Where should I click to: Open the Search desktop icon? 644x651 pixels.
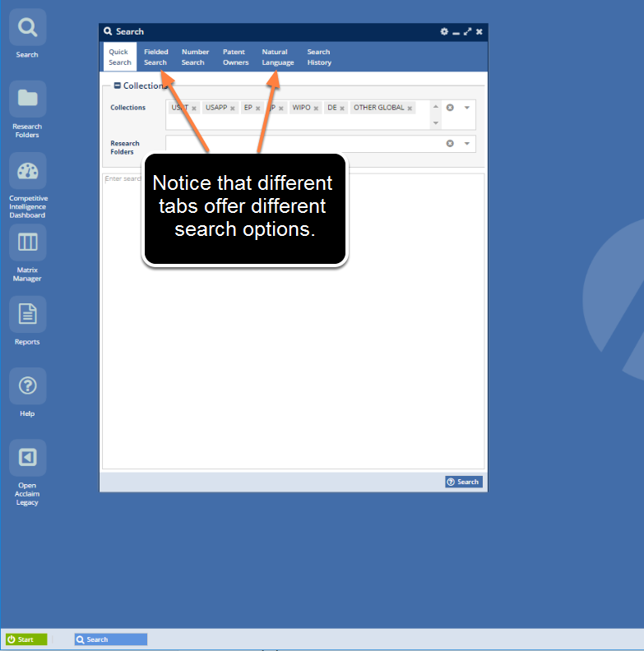[x=27, y=27]
